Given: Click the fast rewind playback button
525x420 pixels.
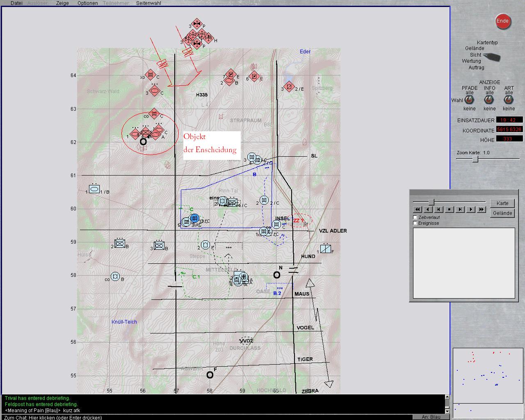Looking at the screenshot, I should click(x=418, y=210).
